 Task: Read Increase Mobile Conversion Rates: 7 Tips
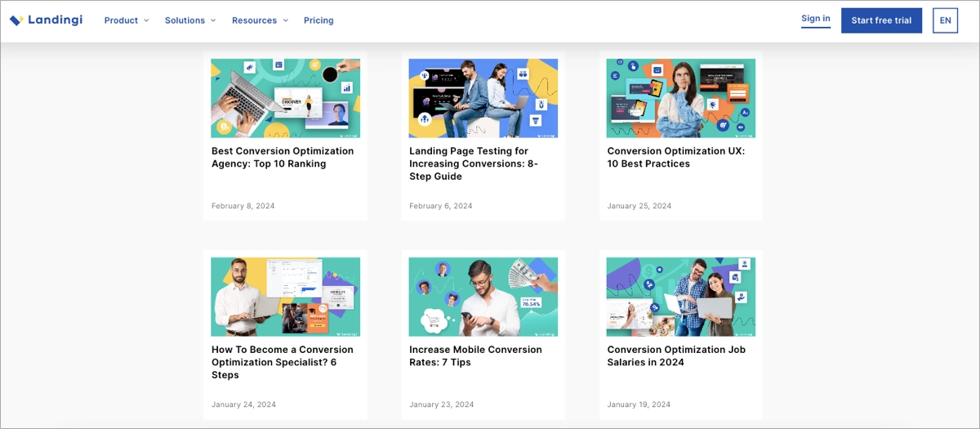click(x=475, y=355)
